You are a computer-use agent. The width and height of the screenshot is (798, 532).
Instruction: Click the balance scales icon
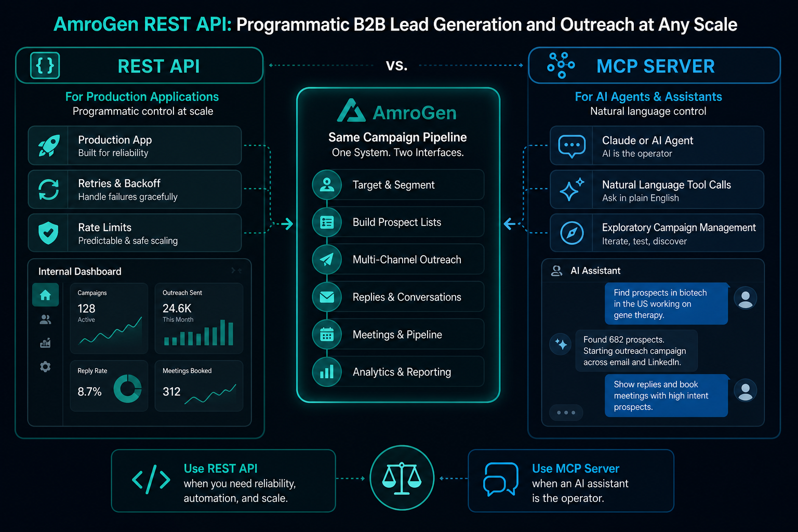point(402,478)
